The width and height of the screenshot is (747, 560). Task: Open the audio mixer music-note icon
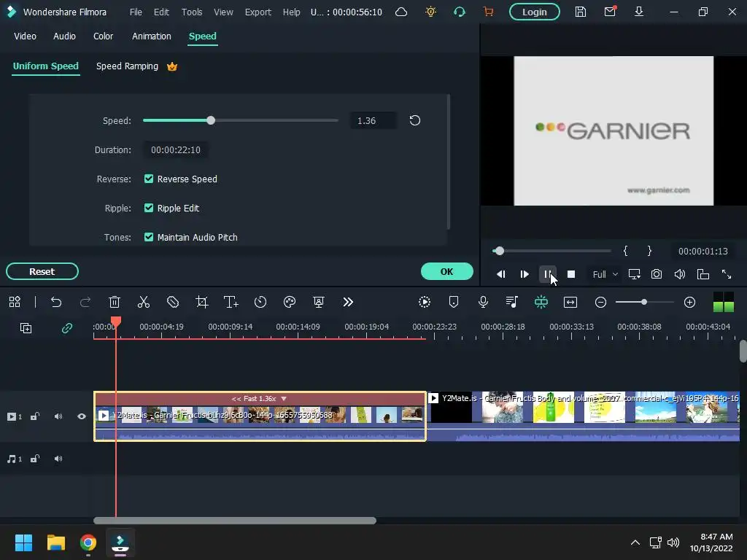pyautogui.click(x=511, y=302)
